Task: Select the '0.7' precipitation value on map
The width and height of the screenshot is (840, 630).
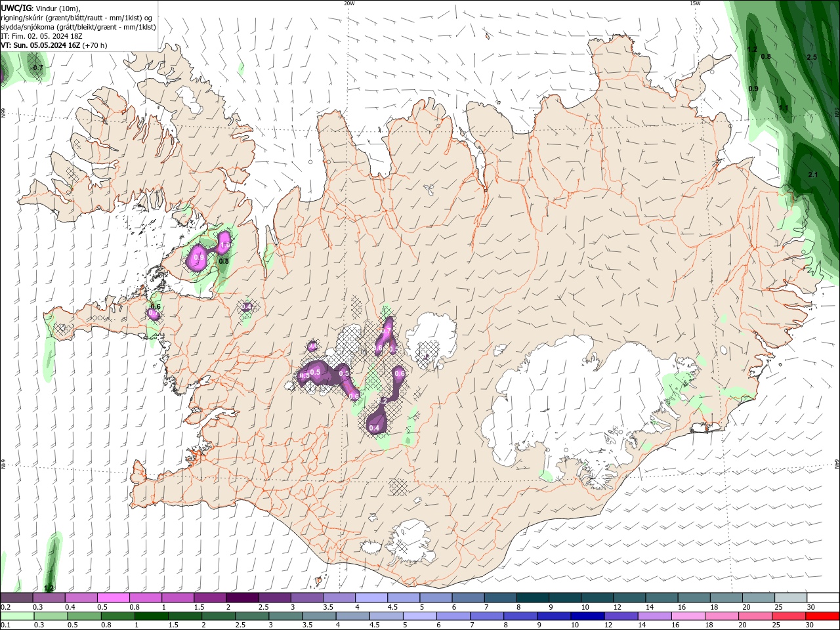Action: tap(38, 68)
